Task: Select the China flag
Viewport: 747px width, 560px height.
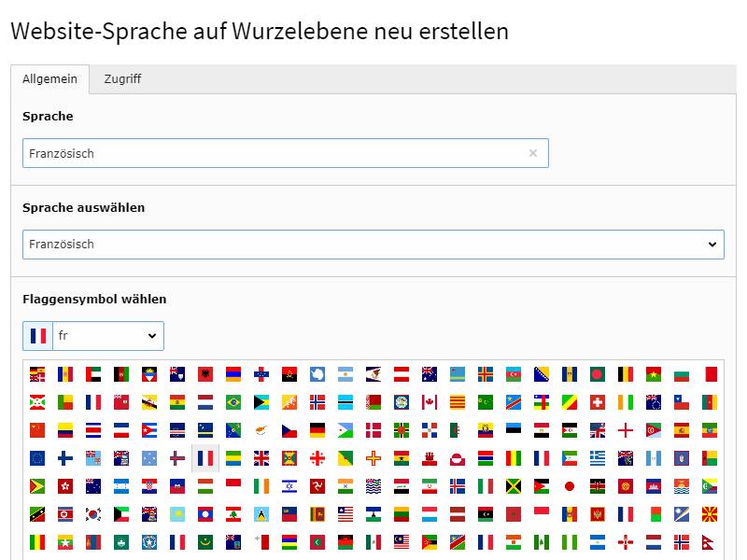Action: tap(37, 430)
